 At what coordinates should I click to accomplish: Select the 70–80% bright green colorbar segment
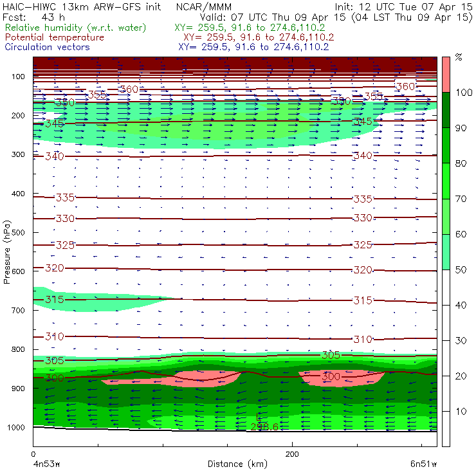point(446,181)
